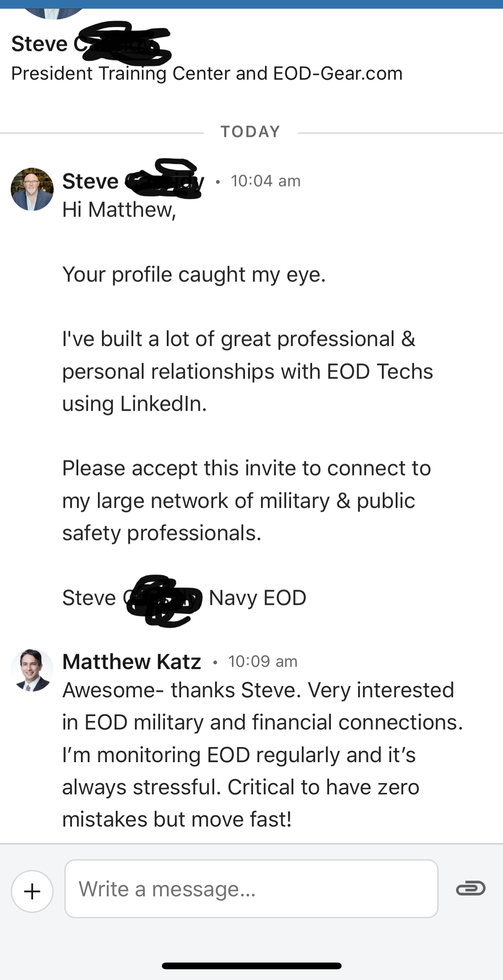Tap the "Please accept this invite" paragraph

pos(246,501)
